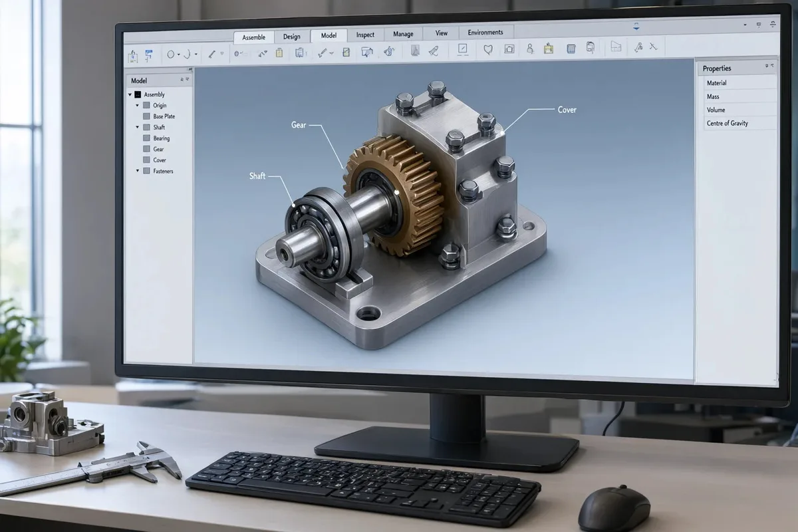Click the rotate component icon

[390, 52]
